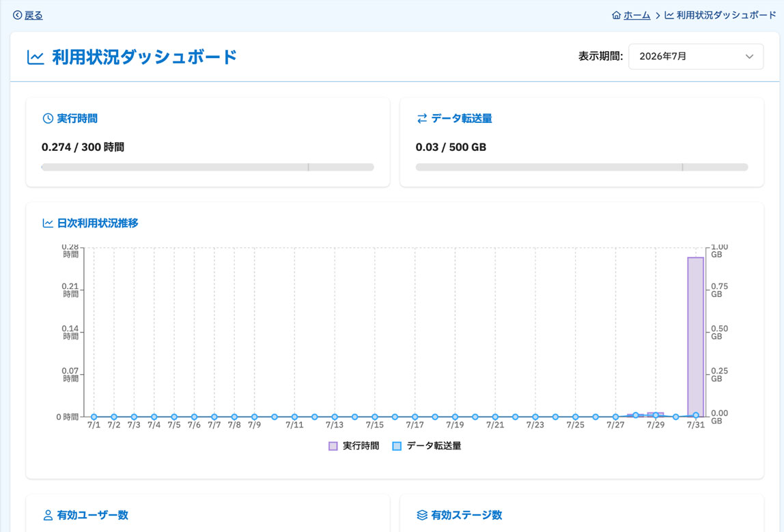Toggle 実行時間 series in chart legend
784x532 pixels.
point(354,446)
